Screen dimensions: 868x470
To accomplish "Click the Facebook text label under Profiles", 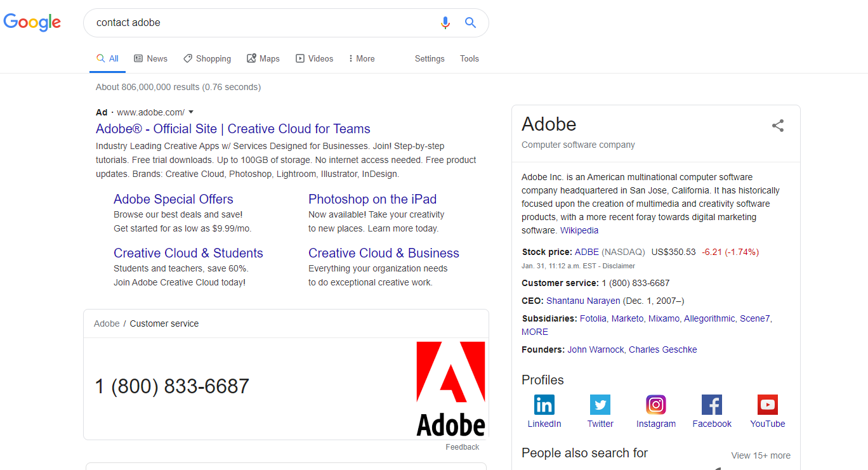I will pos(712,424).
